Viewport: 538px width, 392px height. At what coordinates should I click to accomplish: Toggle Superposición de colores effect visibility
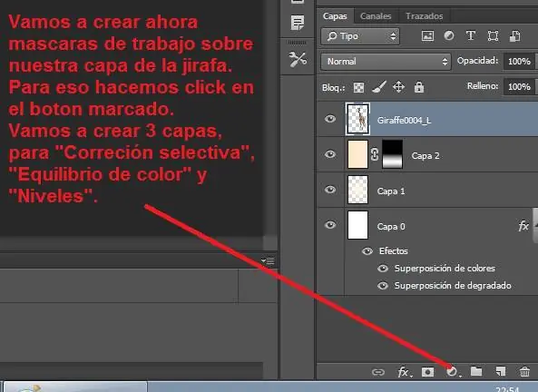[x=383, y=268]
